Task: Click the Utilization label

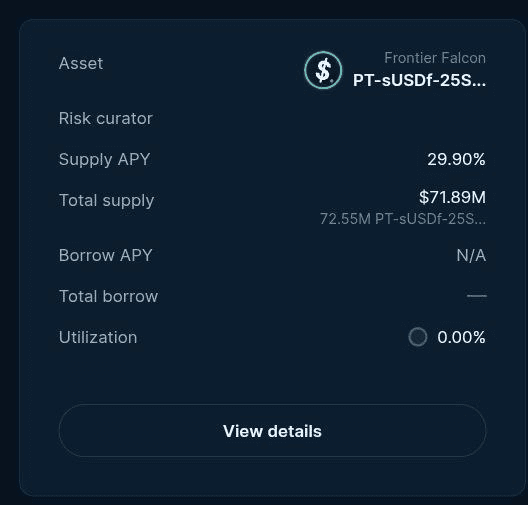Action: pos(98,337)
